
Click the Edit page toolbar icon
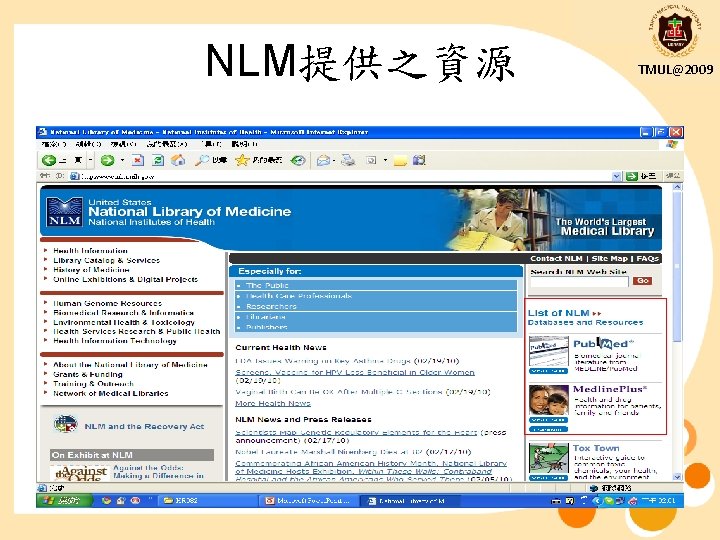[371, 160]
